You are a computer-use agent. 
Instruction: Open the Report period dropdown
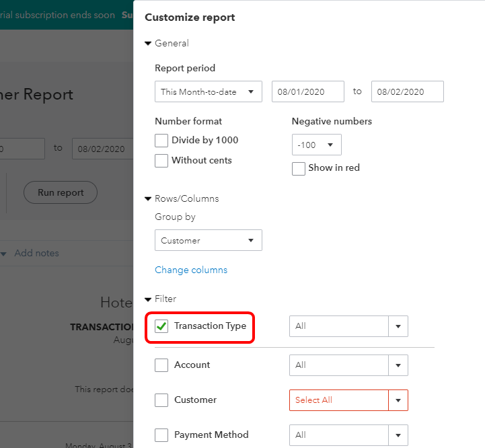(x=208, y=92)
